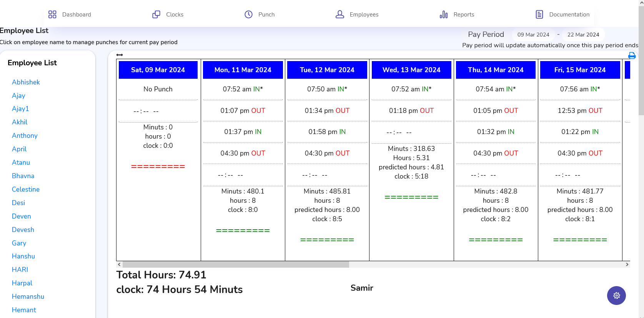Click the Reports bar chart icon
This screenshot has width=644, height=318.
(444, 15)
